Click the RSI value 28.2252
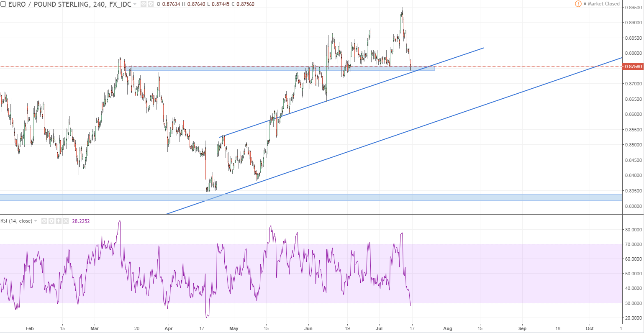 point(81,221)
